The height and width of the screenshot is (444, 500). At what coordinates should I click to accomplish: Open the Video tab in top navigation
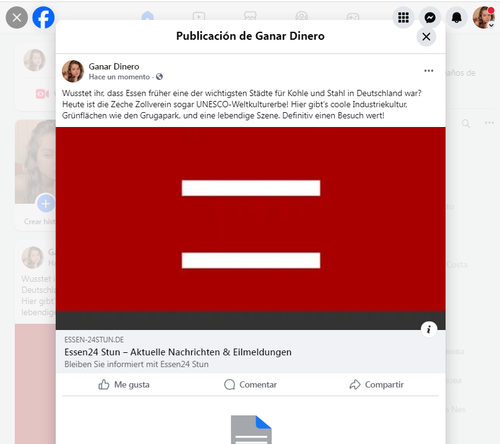(199, 16)
